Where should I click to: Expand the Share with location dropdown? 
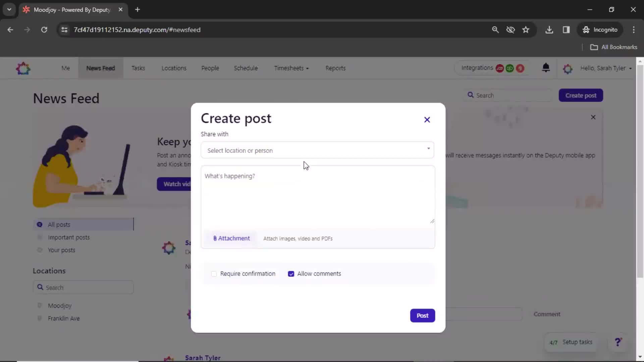317,150
